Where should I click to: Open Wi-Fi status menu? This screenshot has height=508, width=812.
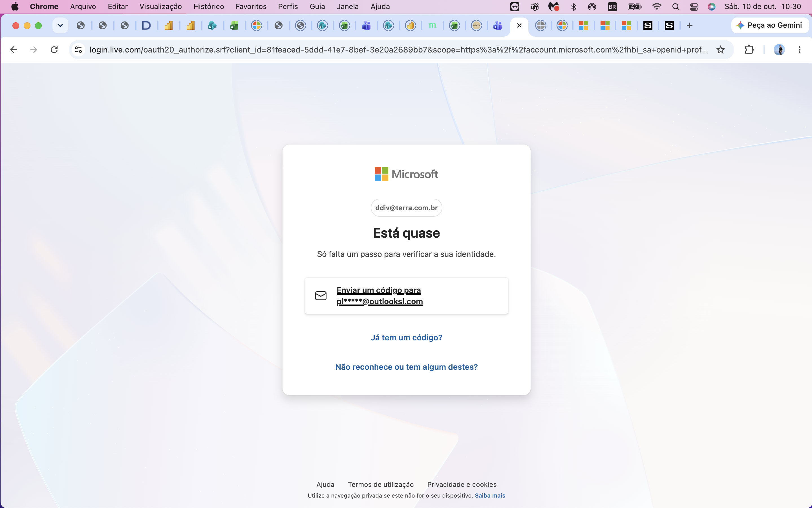[657, 7]
